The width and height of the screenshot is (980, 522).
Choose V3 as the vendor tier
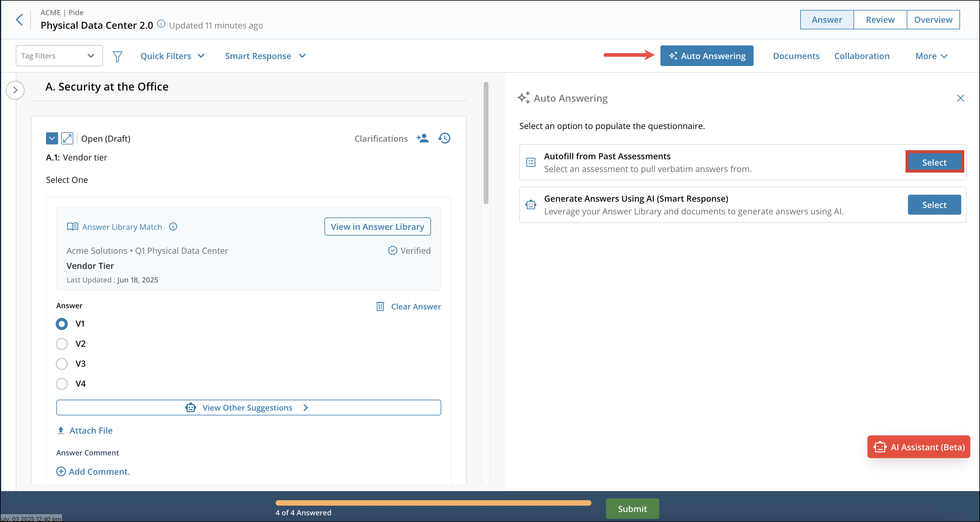point(61,364)
